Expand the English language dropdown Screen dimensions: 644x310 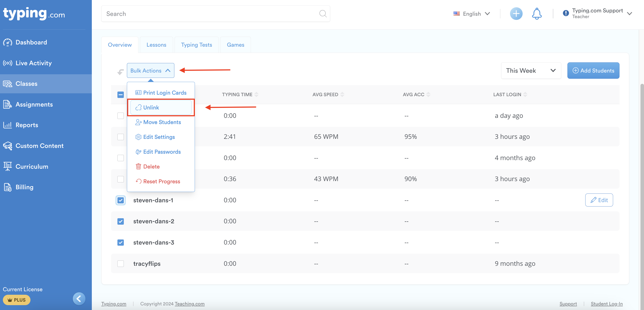pos(472,14)
